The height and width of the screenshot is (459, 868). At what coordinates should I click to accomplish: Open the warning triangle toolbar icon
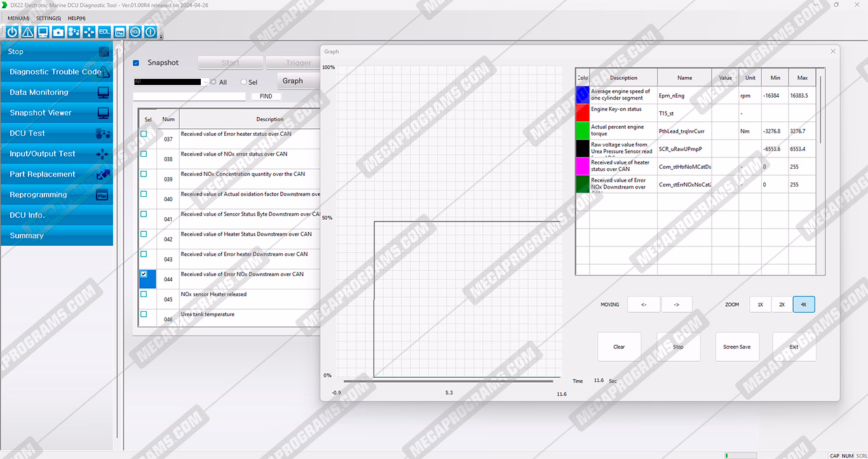click(27, 32)
